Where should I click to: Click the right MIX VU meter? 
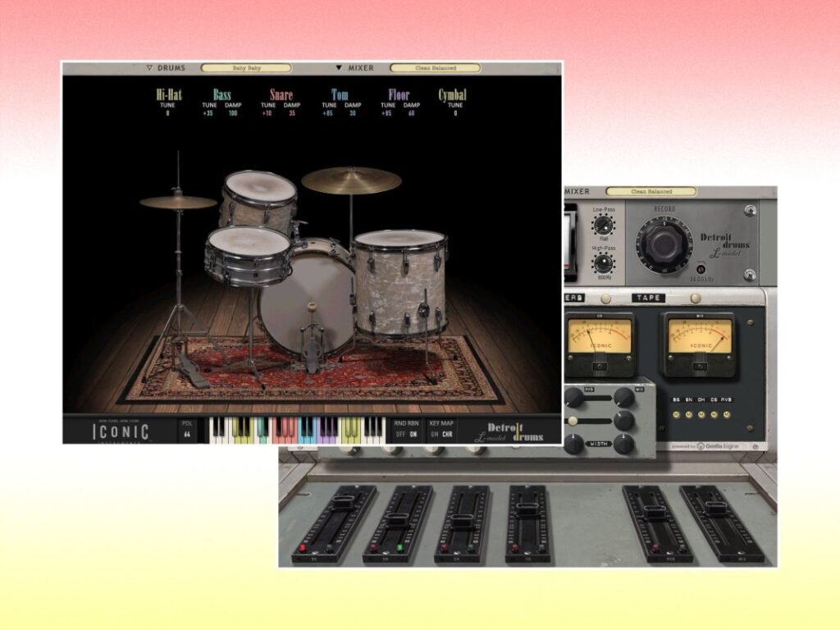click(700, 344)
